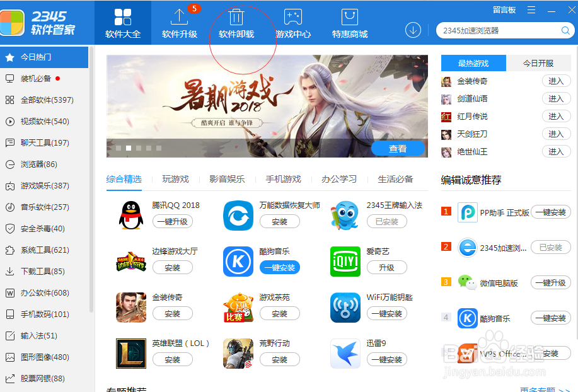
Task: Click 进入 next to 金装传奇
Action: [555, 81]
